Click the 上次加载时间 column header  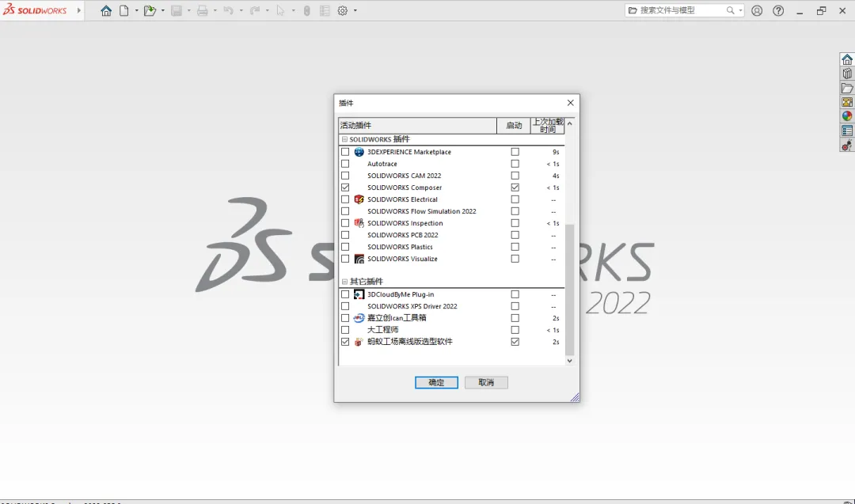tap(548, 125)
